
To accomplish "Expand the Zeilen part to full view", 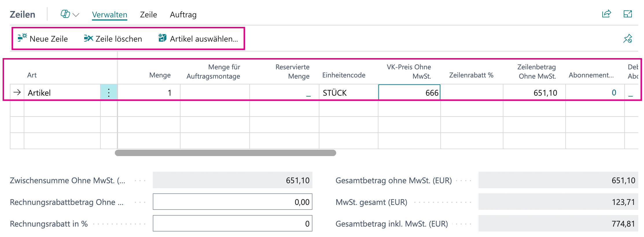I will 628,14.
